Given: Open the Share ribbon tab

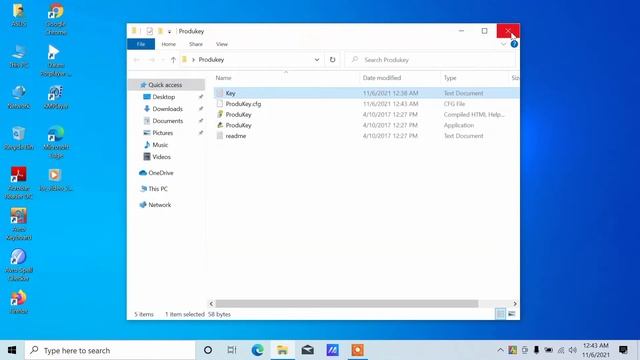Looking at the screenshot, I should click(x=196, y=44).
